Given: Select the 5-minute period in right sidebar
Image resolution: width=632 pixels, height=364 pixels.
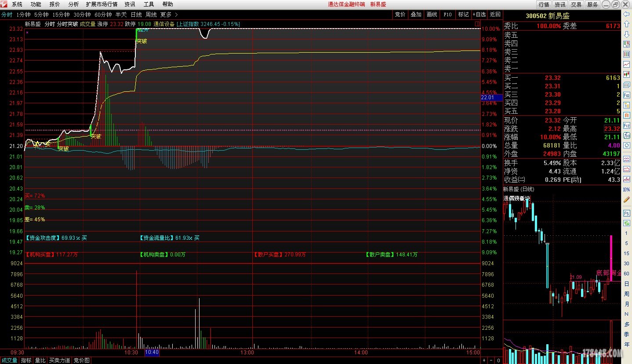Looking at the screenshot, I should click(x=627, y=243).
